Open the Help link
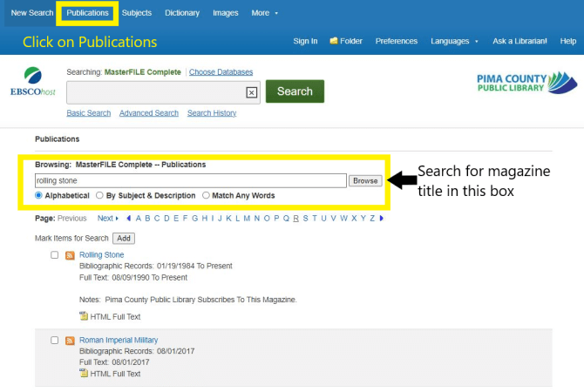Viewport: 584px width, 392px height. coord(568,41)
